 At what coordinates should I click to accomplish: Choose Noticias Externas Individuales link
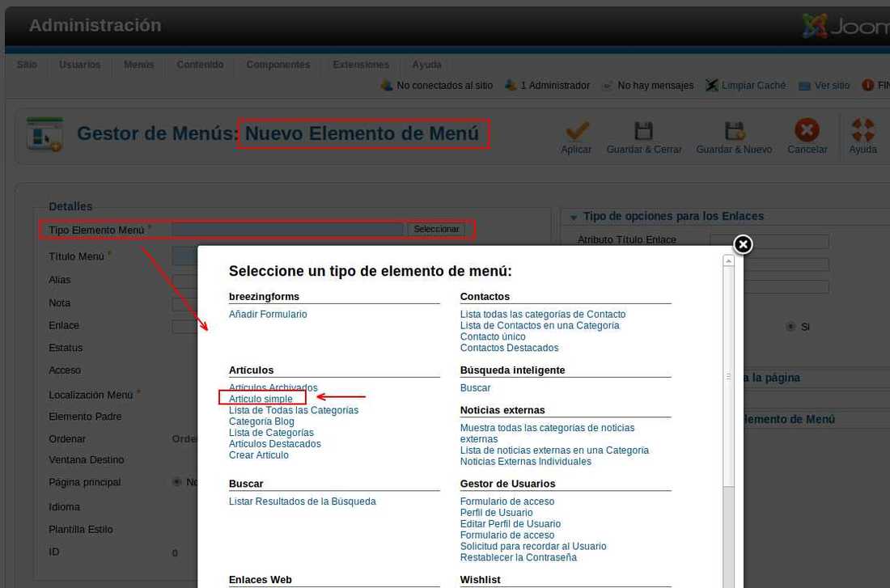coord(526,462)
